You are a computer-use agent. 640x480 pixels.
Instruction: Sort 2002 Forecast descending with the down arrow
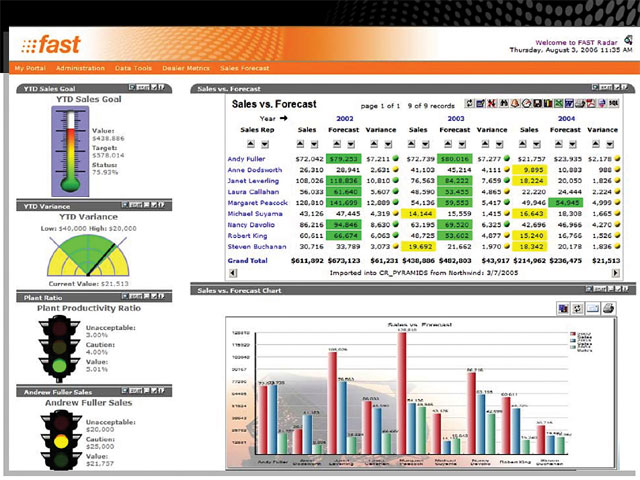[351, 144]
